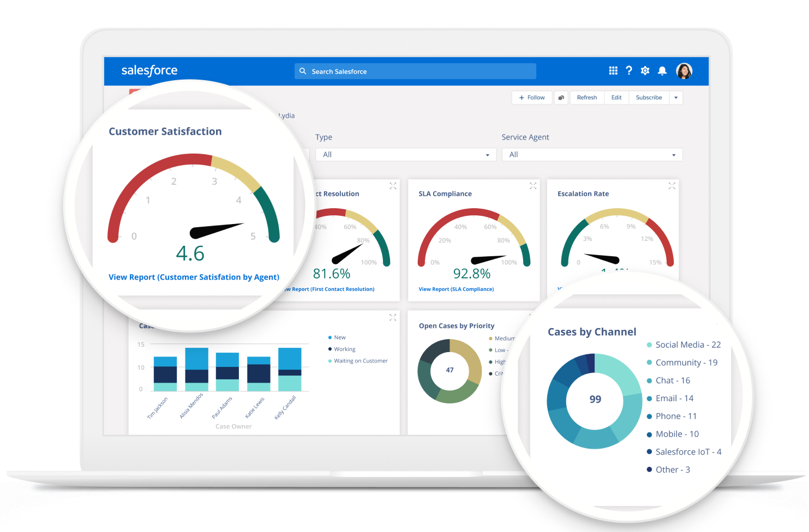Click the icon button beside Follow

click(x=561, y=98)
